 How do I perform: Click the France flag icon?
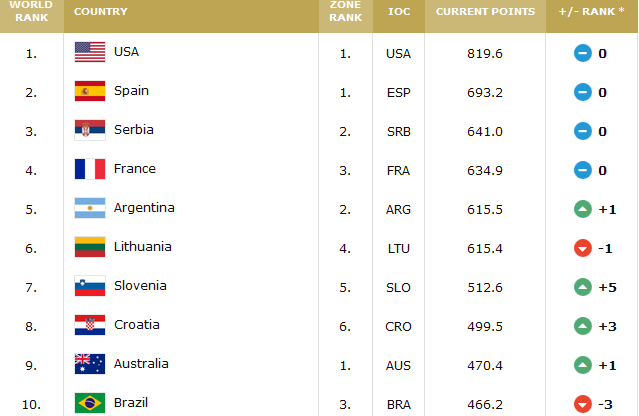click(x=90, y=169)
